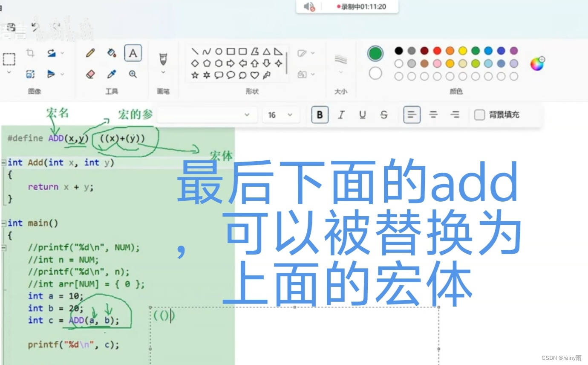Viewport: 588px width, 365px height.
Task: Pick the right arrow shape
Action: pyautogui.click(x=231, y=64)
